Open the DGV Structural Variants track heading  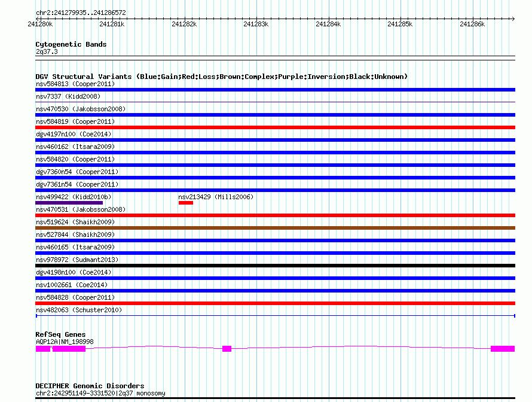pyautogui.click(x=221, y=77)
